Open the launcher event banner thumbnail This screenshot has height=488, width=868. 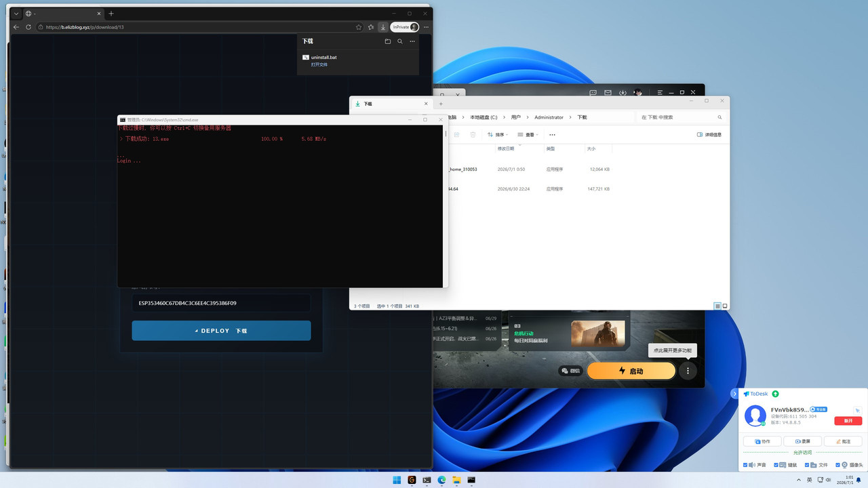[x=597, y=333]
